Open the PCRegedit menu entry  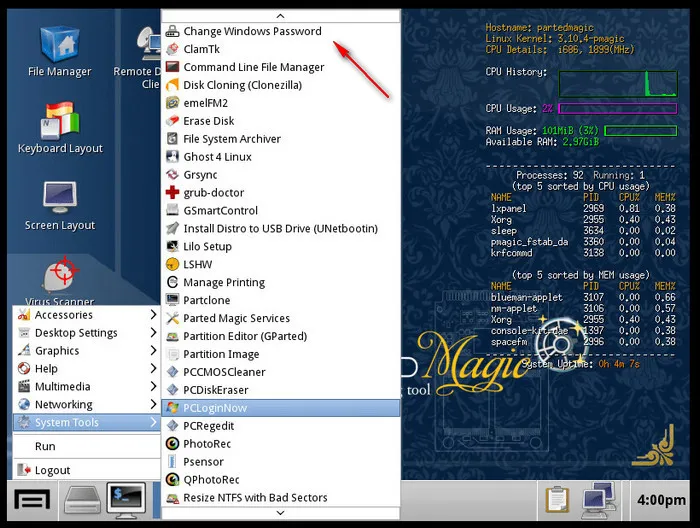tap(280, 426)
